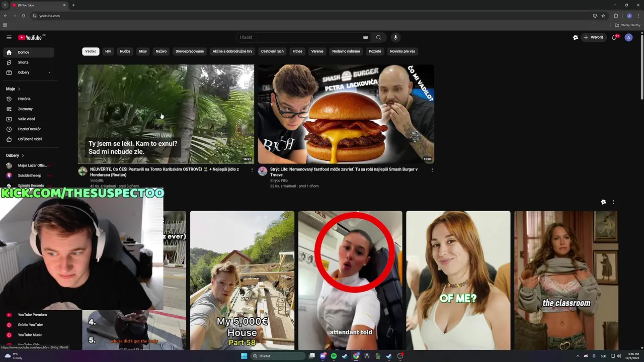This screenshot has height=362, width=644.
Task: Open the on-screen keyboard icon
Action: 366,37
